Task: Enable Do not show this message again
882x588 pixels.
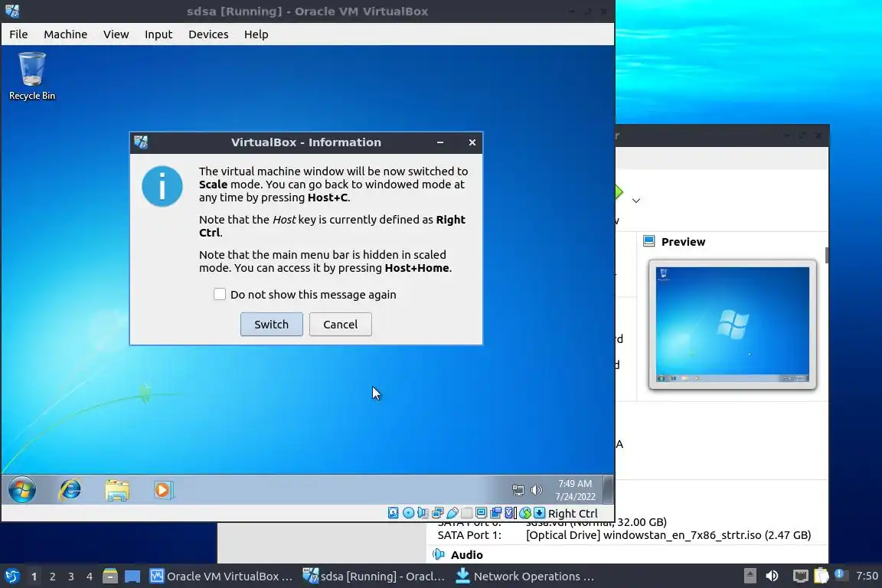Action: (x=220, y=294)
